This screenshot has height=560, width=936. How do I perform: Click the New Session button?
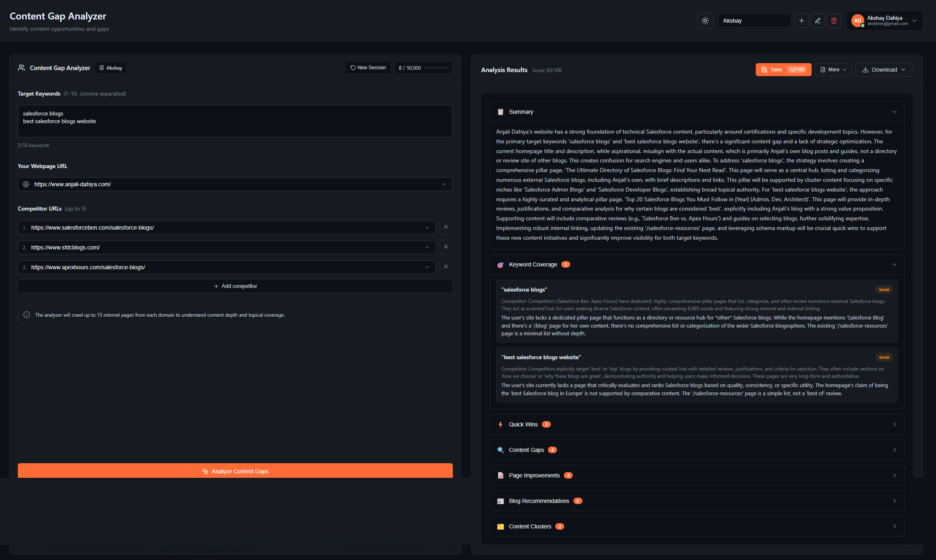[368, 68]
